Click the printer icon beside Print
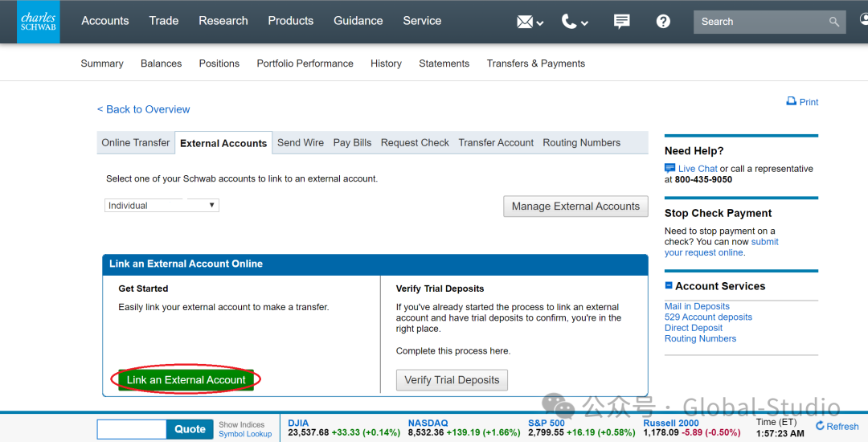Image resolution: width=868 pixels, height=442 pixels. [791, 101]
